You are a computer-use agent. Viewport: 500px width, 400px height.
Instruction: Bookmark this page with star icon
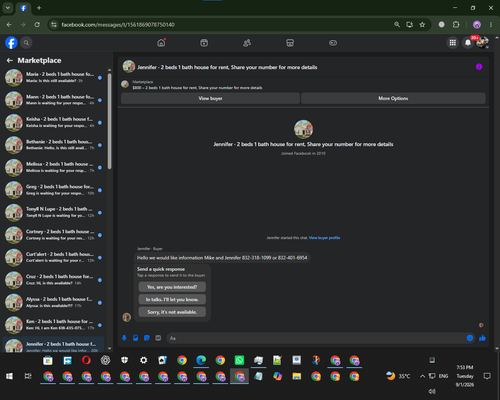coord(422,25)
